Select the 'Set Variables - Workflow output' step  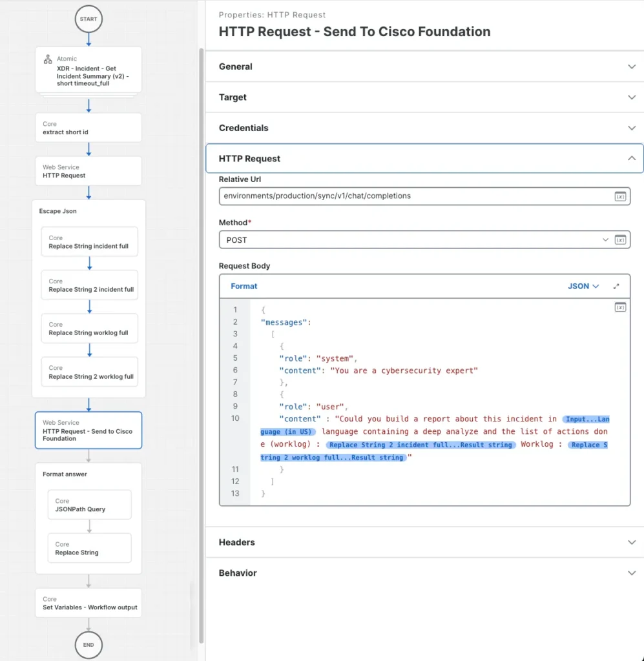click(x=88, y=602)
